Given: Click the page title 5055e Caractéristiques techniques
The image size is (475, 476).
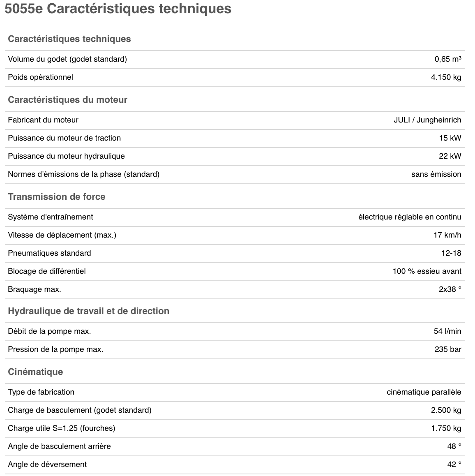Looking at the screenshot, I should (x=118, y=9).
